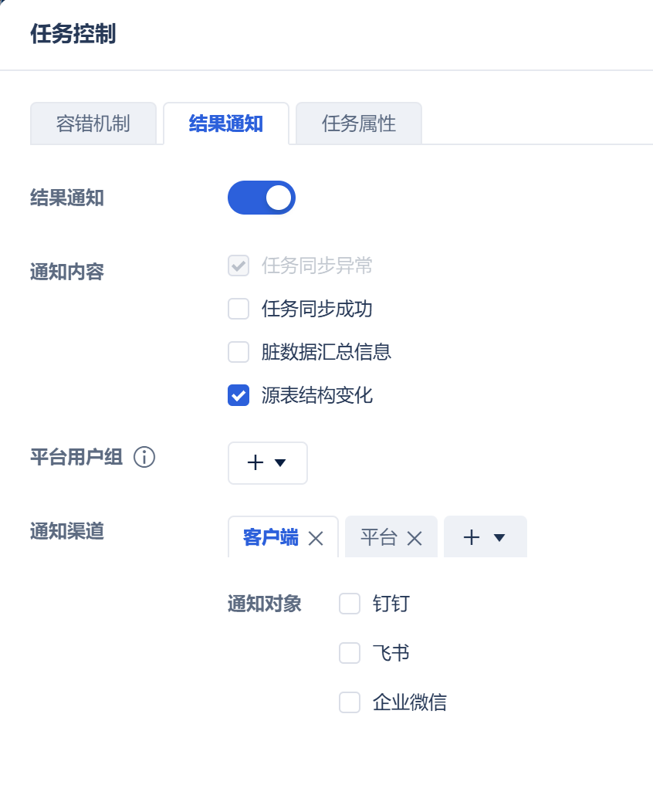The height and width of the screenshot is (812, 653).
Task: Click the plus icon in 平台用户组 selector
Action: click(255, 462)
